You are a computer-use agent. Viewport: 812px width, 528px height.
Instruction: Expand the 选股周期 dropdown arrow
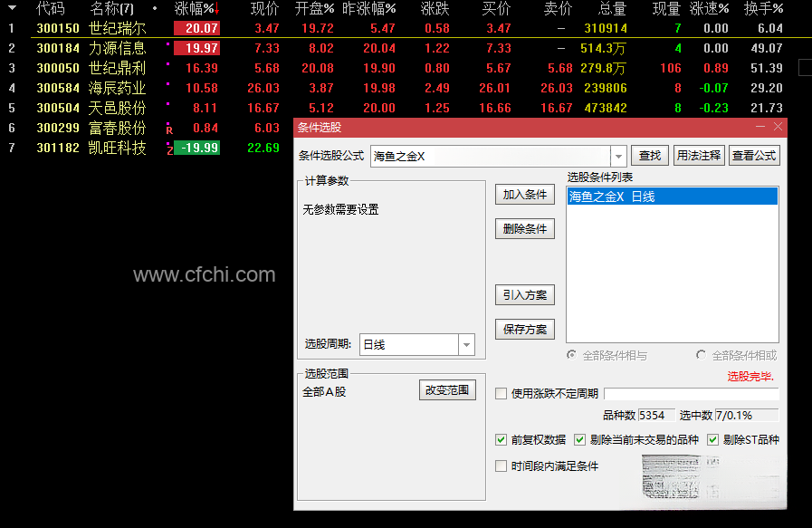point(466,344)
